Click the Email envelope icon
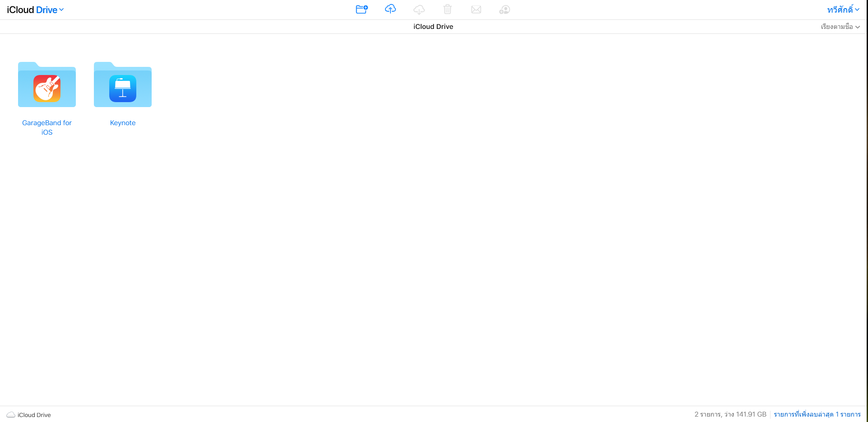The width and height of the screenshot is (868, 422). point(476,9)
